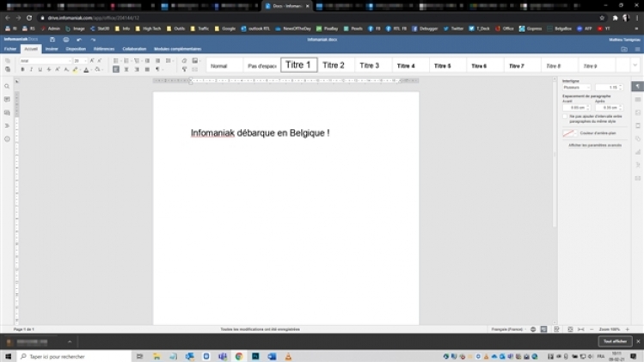The height and width of the screenshot is (362, 644).
Task: Expand the 'Plusieurs' line spacing dropdown
Action: (x=576, y=88)
